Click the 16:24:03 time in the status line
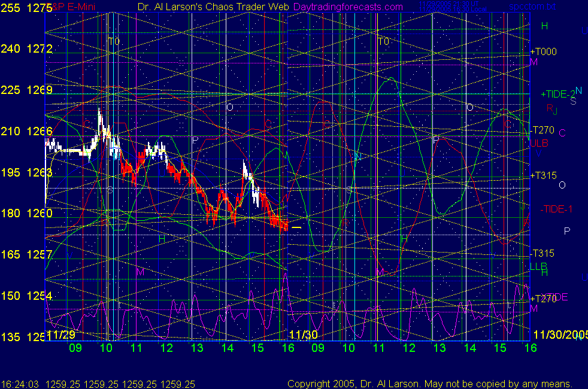The height and width of the screenshot is (389, 588). click(20, 384)
